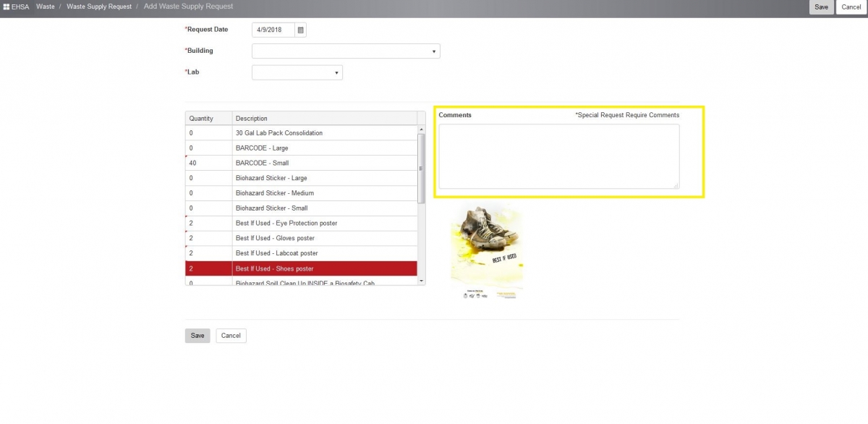This screenshot has height=424, width=868.
Task: Open the Waste Supply Request breadcrumb
Action: [x=99, y=7]
